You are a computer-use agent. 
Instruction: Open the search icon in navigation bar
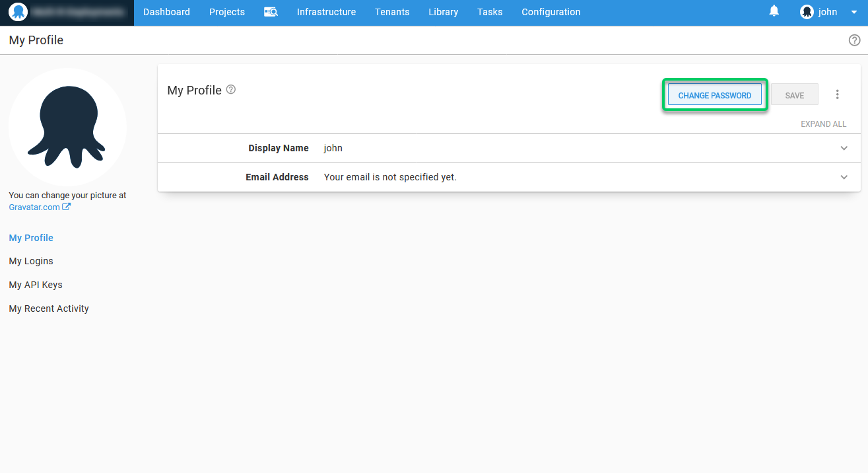[x=271, y=12]
